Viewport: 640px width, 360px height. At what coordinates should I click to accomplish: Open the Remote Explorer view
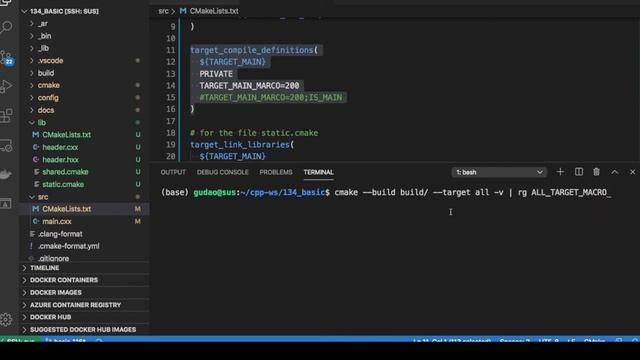(x=7, y=145)
